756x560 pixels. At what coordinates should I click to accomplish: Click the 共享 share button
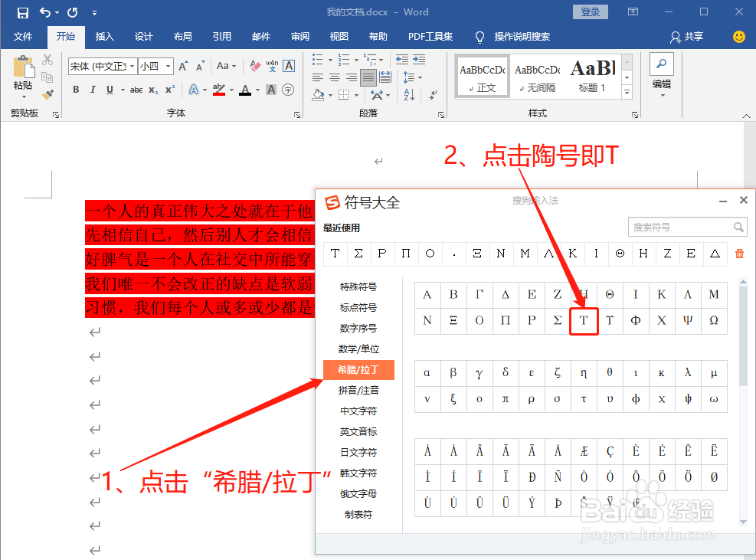[x=686, y=37]
